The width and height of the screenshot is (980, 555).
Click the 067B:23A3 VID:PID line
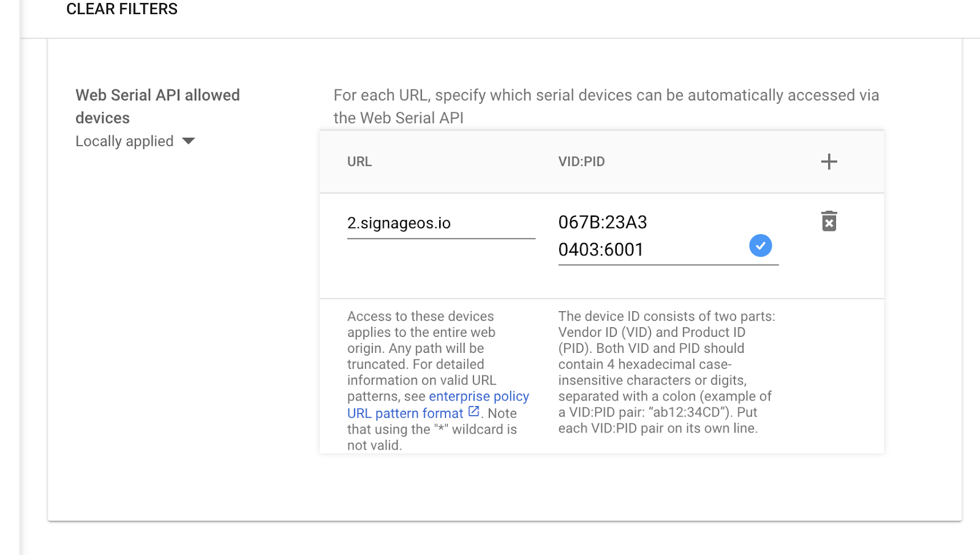pyautogui.click(x=603, y=222)
